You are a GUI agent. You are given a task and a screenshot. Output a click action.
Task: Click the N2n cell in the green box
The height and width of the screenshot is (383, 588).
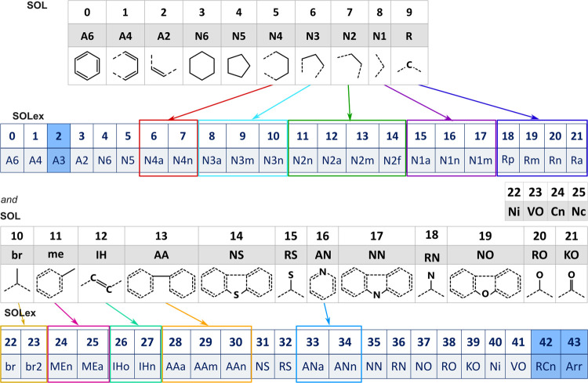[303, 161]
